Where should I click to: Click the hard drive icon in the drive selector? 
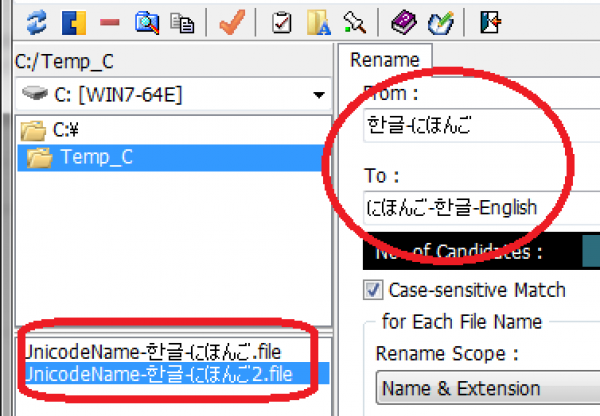(35, 93)
